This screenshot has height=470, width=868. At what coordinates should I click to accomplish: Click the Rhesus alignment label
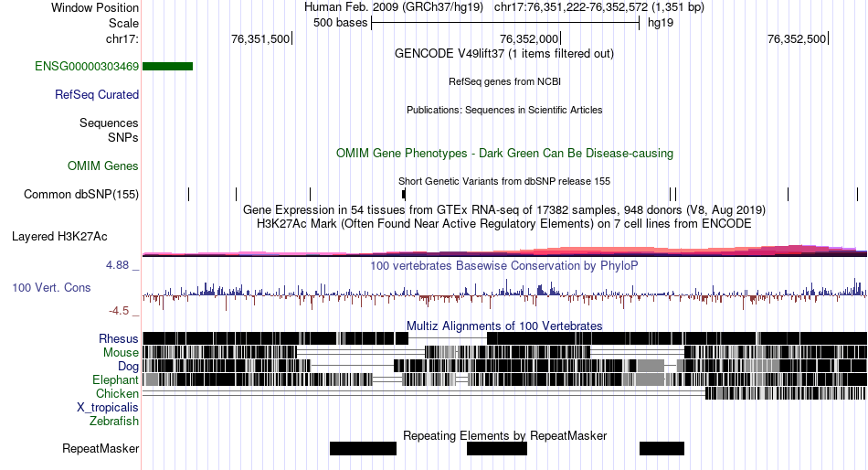[x=119, y=338]
